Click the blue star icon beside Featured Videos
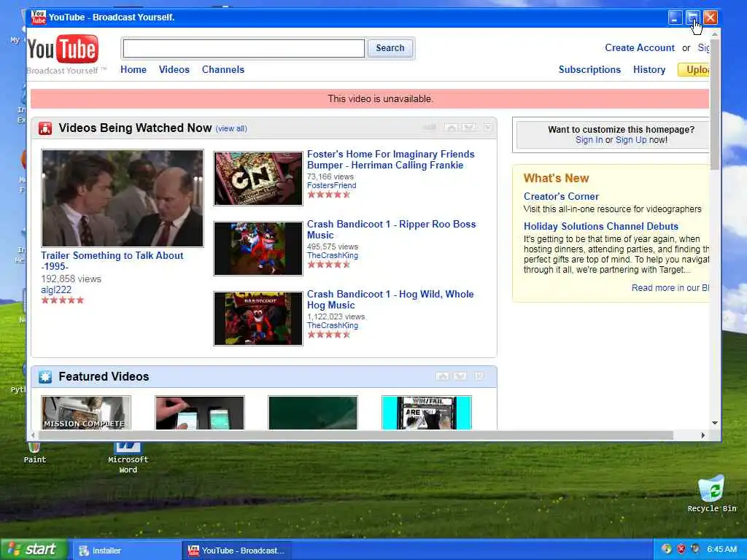 [45, 377]
